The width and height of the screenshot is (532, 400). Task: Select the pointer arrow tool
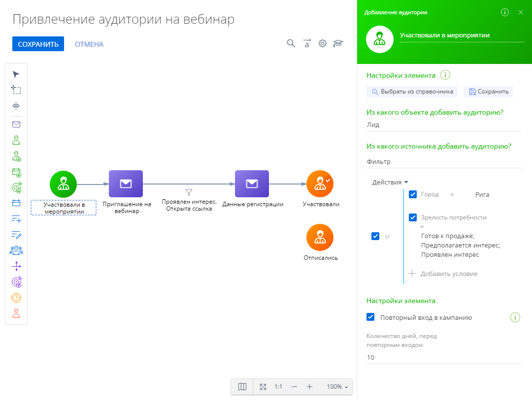click(x=16, y=74)
